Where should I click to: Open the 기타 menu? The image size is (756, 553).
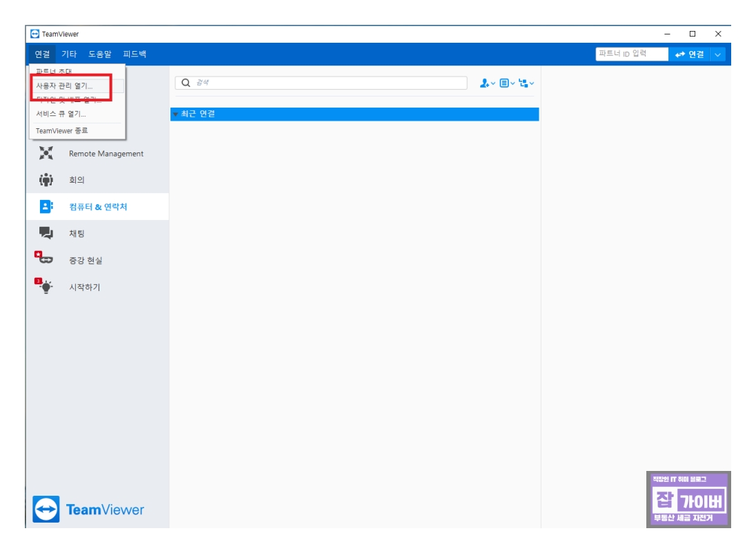(69, 54)
